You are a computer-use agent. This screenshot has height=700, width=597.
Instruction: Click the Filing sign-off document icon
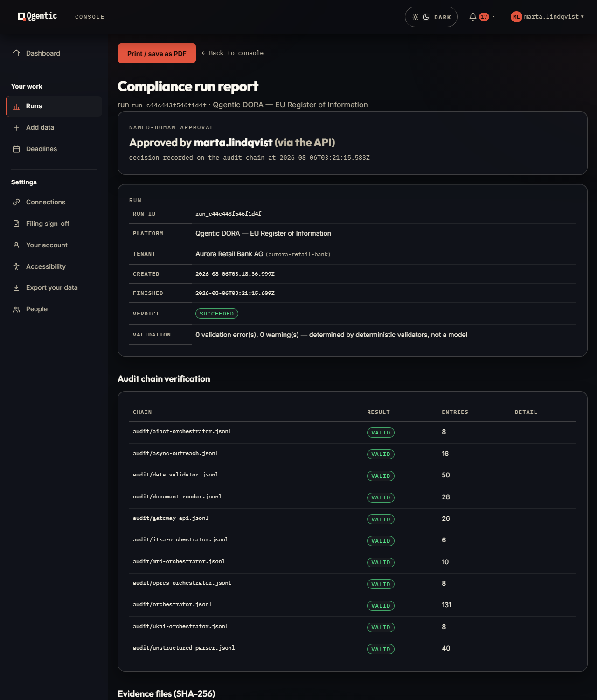click(16, 224)
